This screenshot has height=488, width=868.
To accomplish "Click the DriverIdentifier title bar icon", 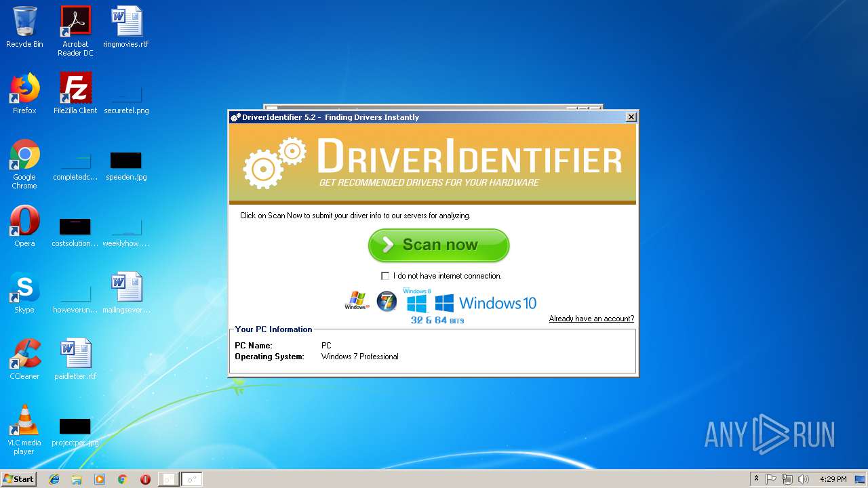I will [235, 117].
